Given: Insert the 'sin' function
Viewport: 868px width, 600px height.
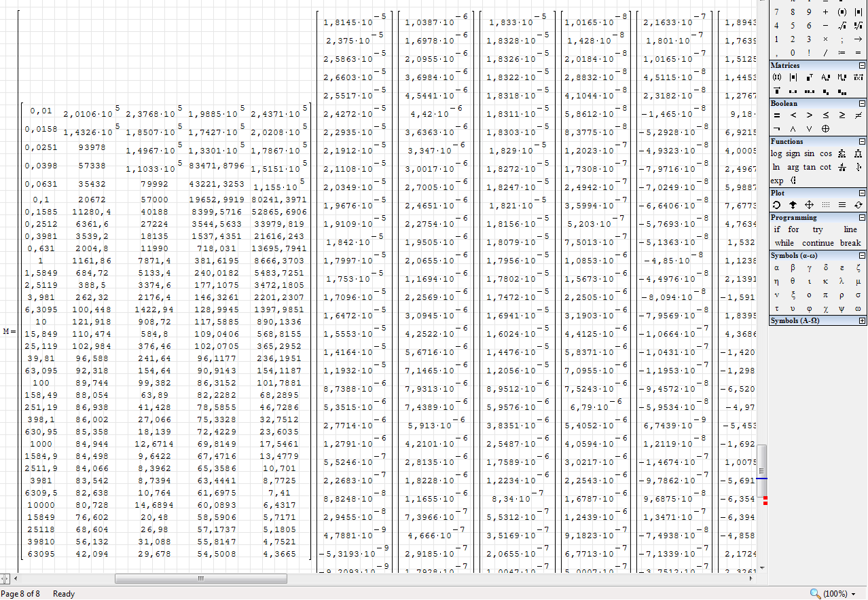Looking at the screenshot, I should click(x=809, y=153).
